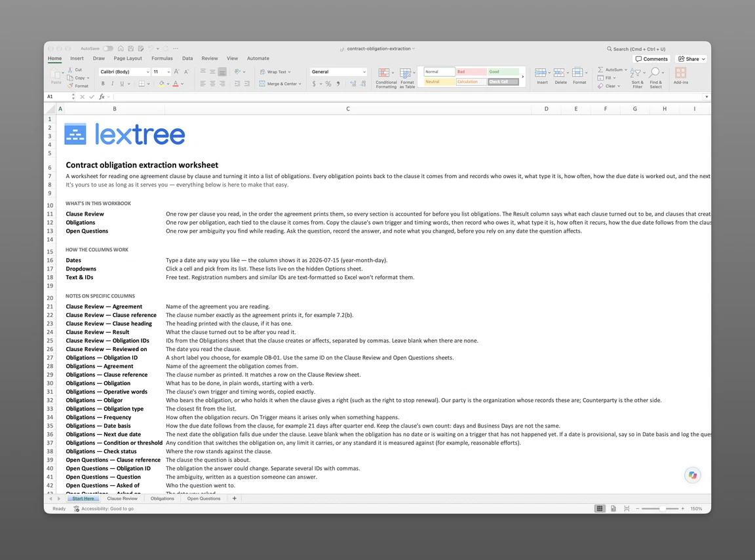Click the Percent style icon

point(328,84)
